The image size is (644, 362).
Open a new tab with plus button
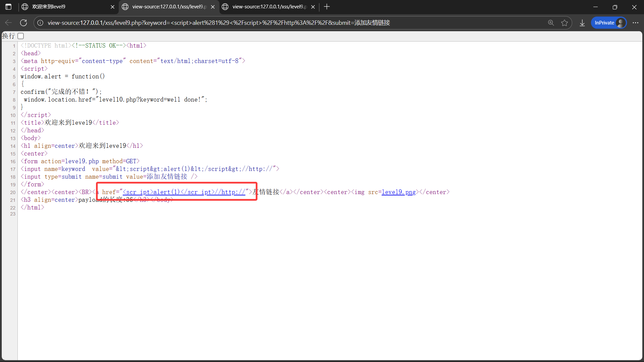pos(327,7)
